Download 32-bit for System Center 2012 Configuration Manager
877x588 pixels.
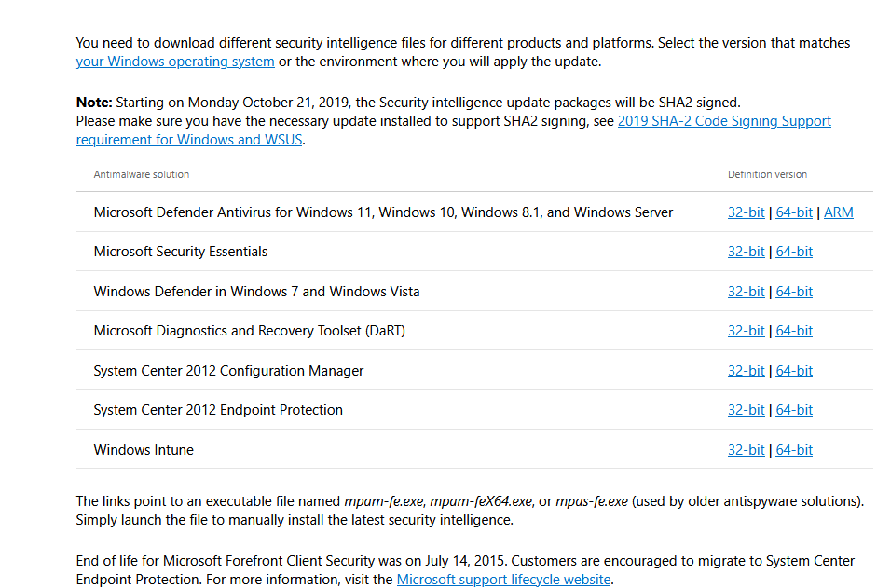746,371
